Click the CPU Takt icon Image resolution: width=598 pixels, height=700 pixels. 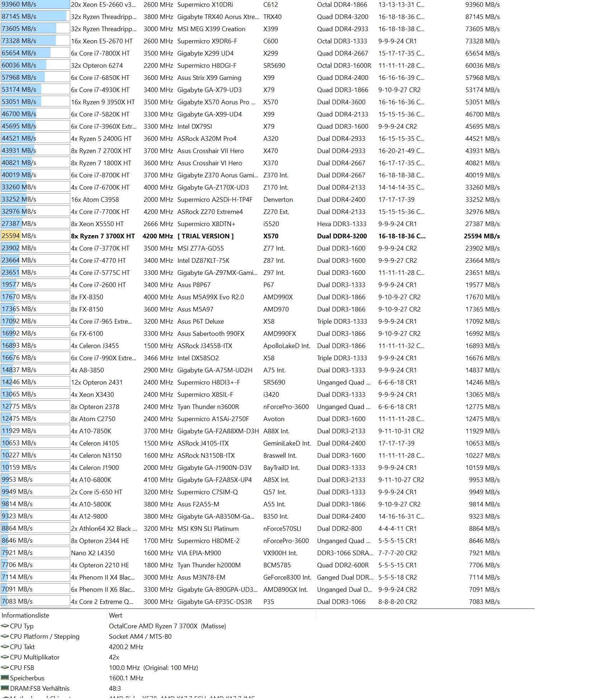pyautogui.click(x=5, y=647)
